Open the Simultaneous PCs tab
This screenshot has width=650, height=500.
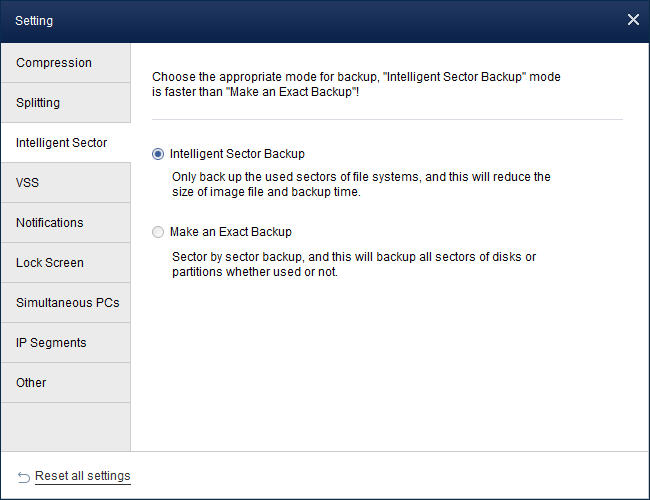coord(65,303)
